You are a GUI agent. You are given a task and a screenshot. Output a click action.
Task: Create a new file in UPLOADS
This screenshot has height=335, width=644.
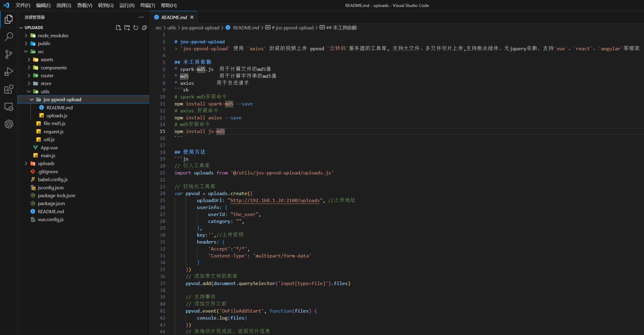click(118, 28)
